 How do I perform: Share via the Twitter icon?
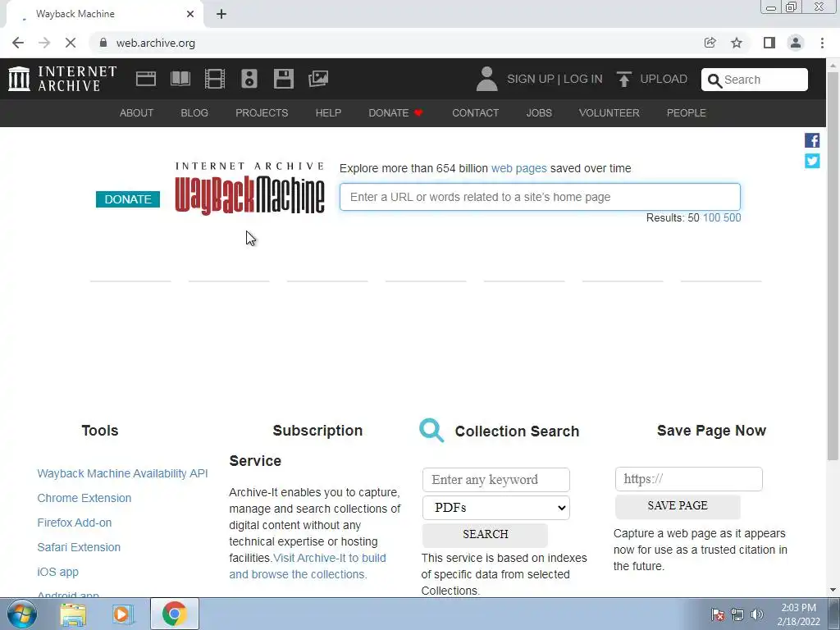click(812, 161)
